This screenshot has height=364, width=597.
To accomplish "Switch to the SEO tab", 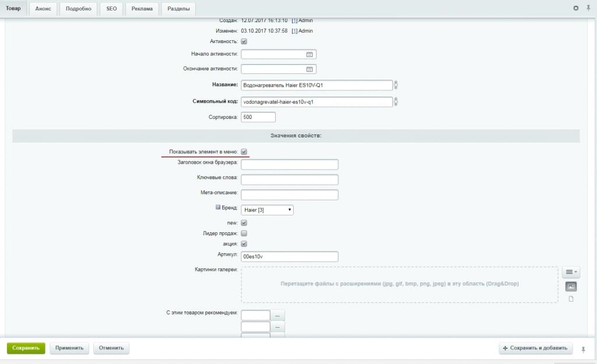I will click(x=111, y=9).
